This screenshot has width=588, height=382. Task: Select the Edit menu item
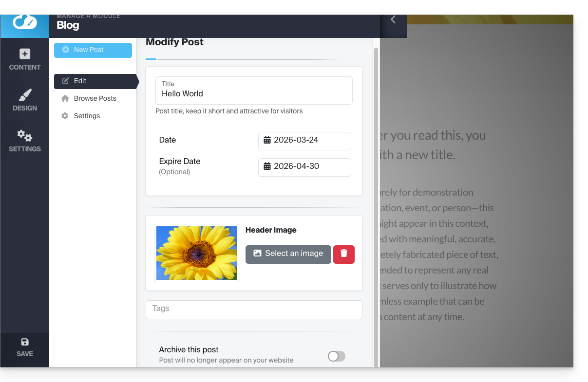pyautogui.click(x=95, y=81)
